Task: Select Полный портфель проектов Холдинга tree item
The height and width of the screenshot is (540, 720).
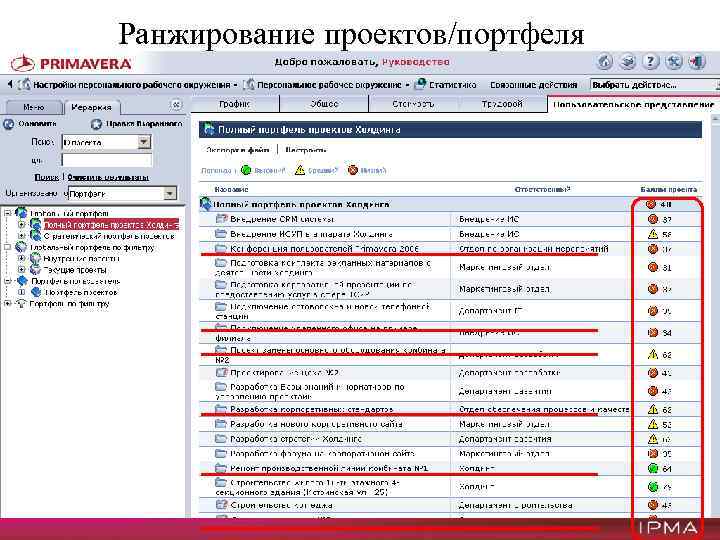Action: 110,225
